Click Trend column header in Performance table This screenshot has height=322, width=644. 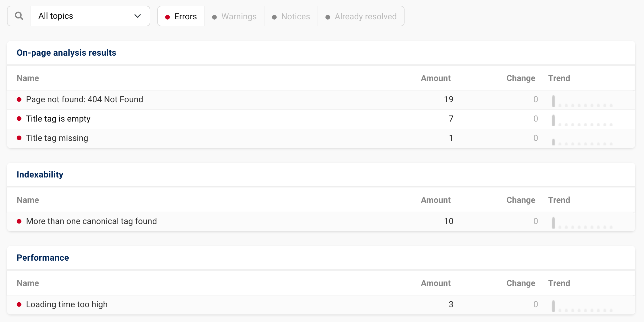(x=559, y=283)
